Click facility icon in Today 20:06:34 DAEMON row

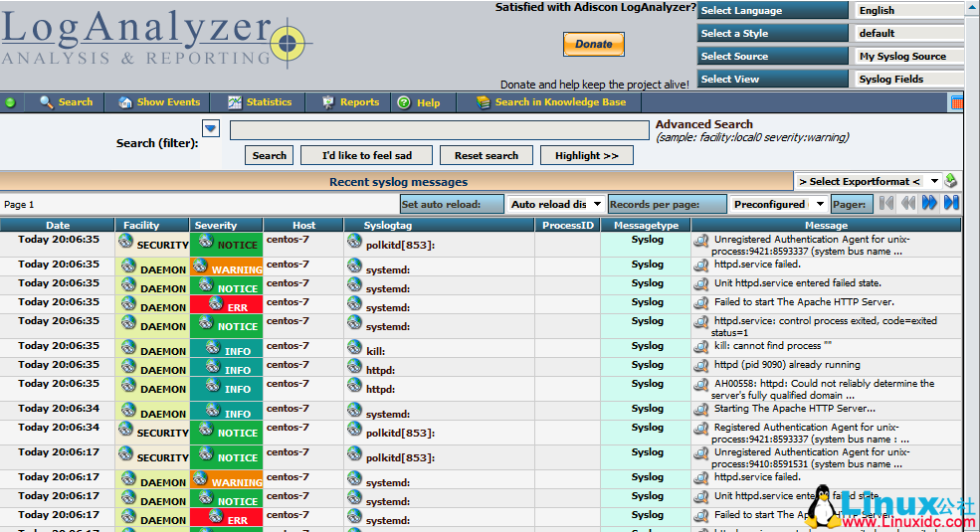coord(128,410)
